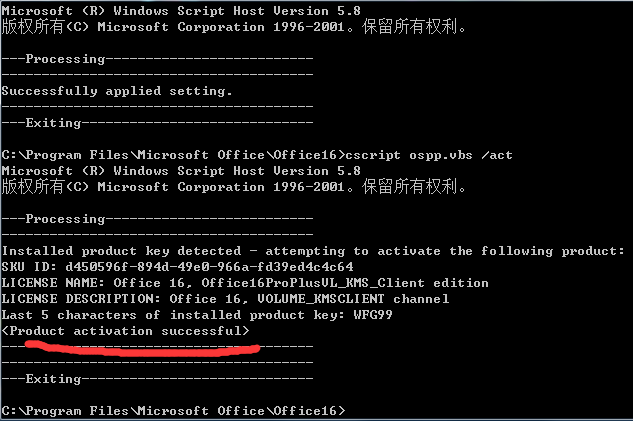Viewport: 633px width, 421px height.
Task: Click the first Chinese copyright line
Action: tap(234, 27)
